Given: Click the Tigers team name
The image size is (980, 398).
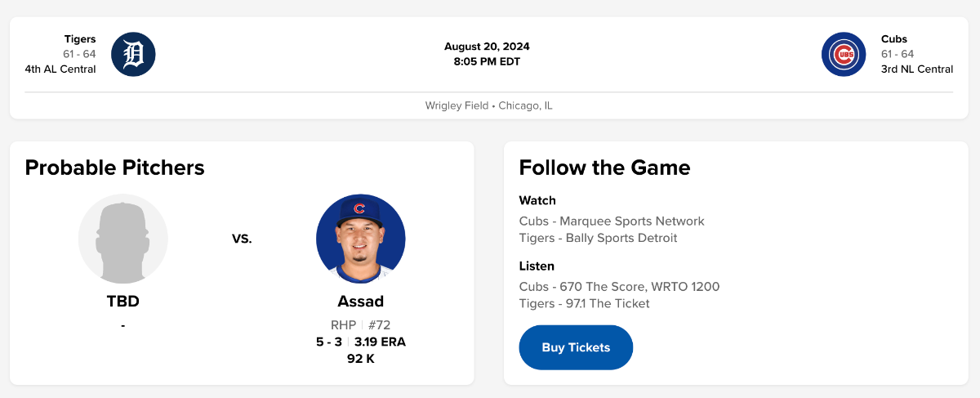Looking at the screenshot, I should click(x=80, y=39).
